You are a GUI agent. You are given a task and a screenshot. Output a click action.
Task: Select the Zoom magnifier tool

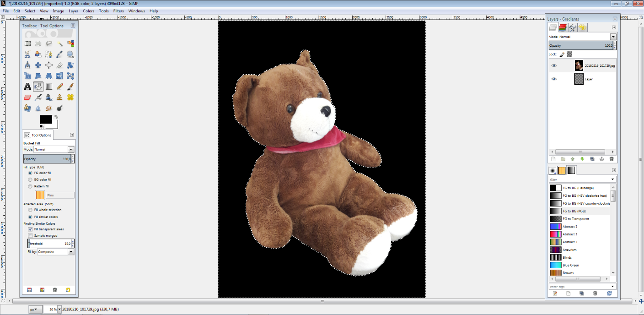pos(70,54)
